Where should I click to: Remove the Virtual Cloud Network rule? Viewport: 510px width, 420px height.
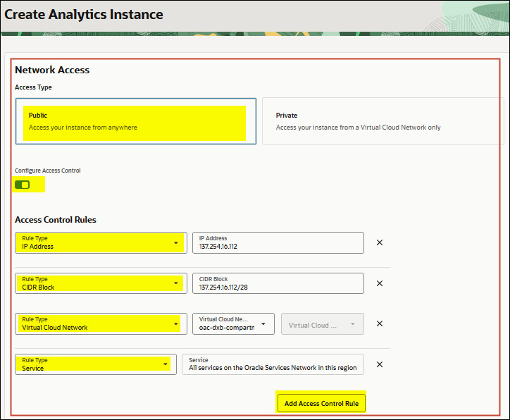[379, 323]
